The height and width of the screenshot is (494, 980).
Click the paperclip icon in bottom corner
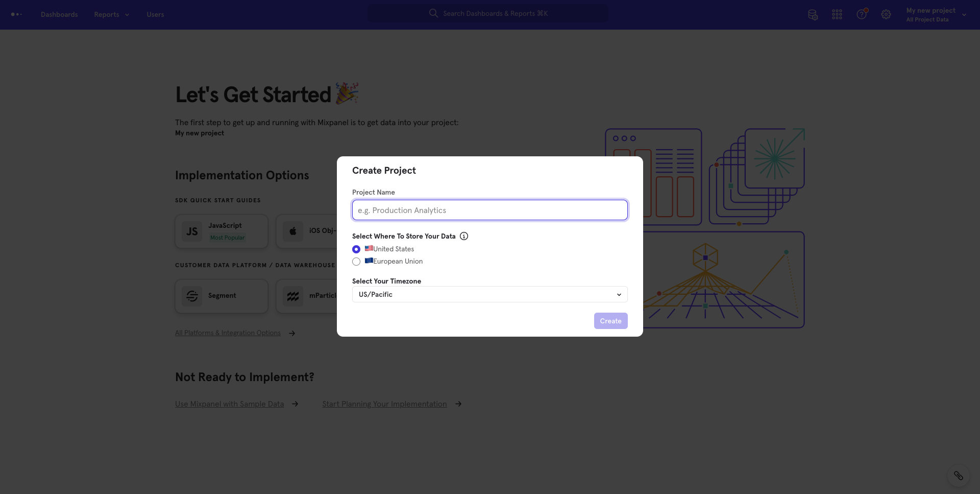[x=959, y=476]
